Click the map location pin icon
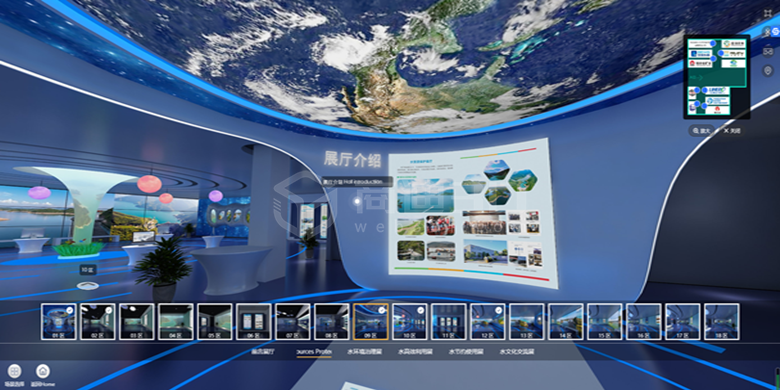780x390 pixels. click(x=768, y=71)
